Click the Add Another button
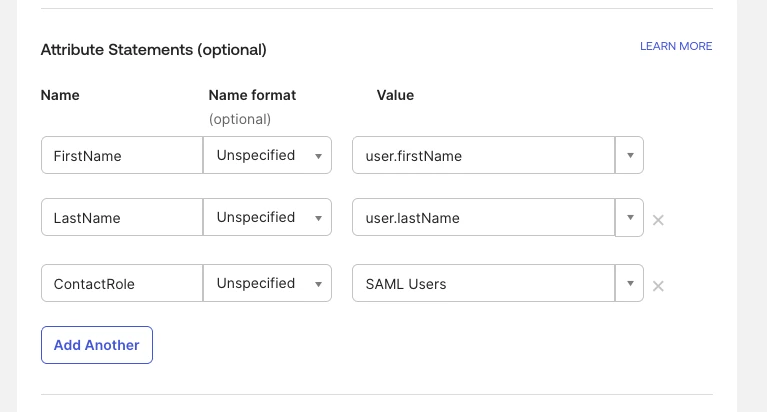This screenshot has height=412, width=767. coord(97,345)
